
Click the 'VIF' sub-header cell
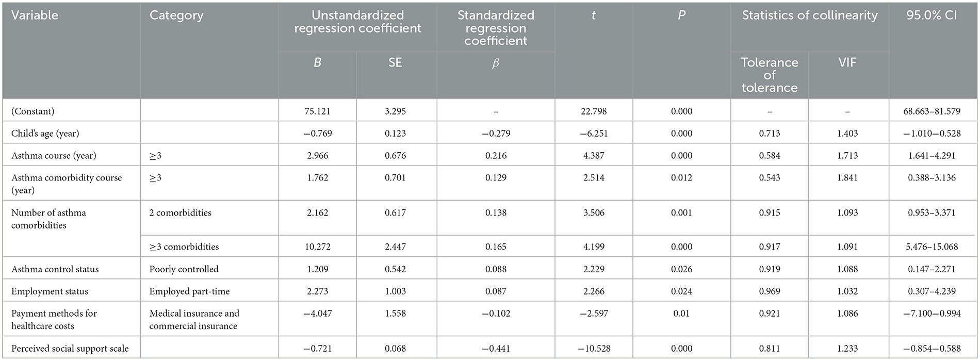[x=847, y=62]
